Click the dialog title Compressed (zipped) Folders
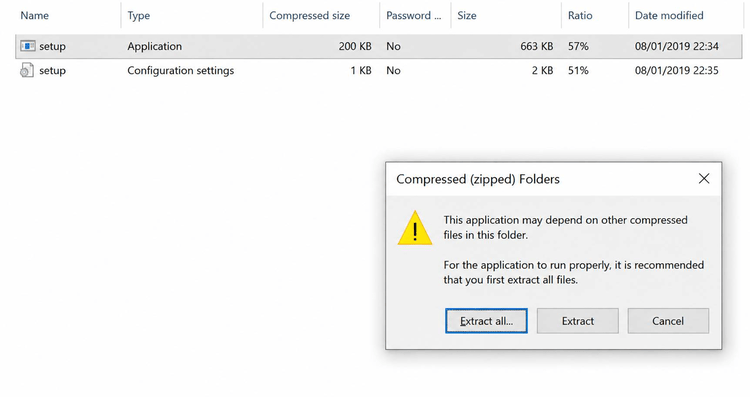Image resolution: width=750 pixels, height=397 pixels. 478,179
